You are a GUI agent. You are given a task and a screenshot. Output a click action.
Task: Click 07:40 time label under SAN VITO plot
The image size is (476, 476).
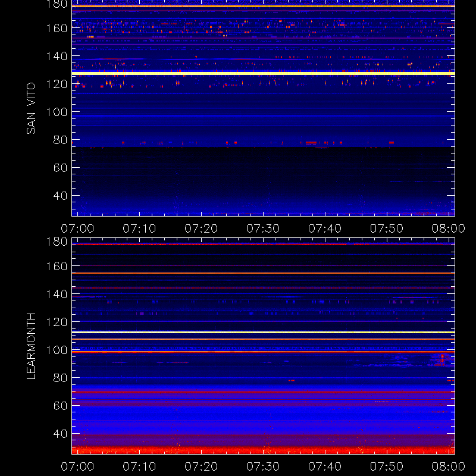pos(325,228)
